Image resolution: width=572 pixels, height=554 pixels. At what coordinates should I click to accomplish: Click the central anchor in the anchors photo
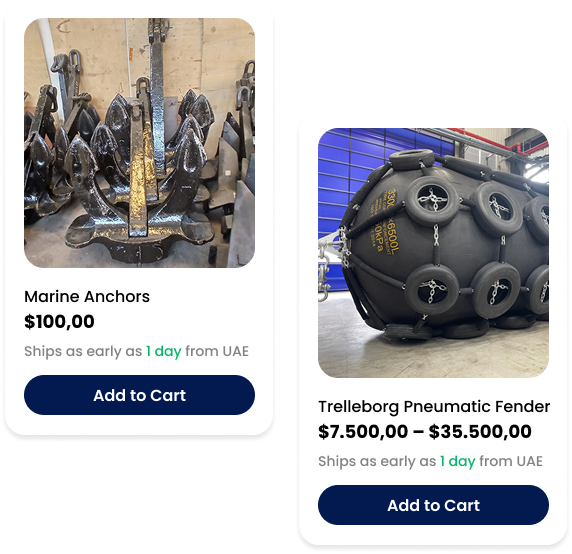(140, 171)
